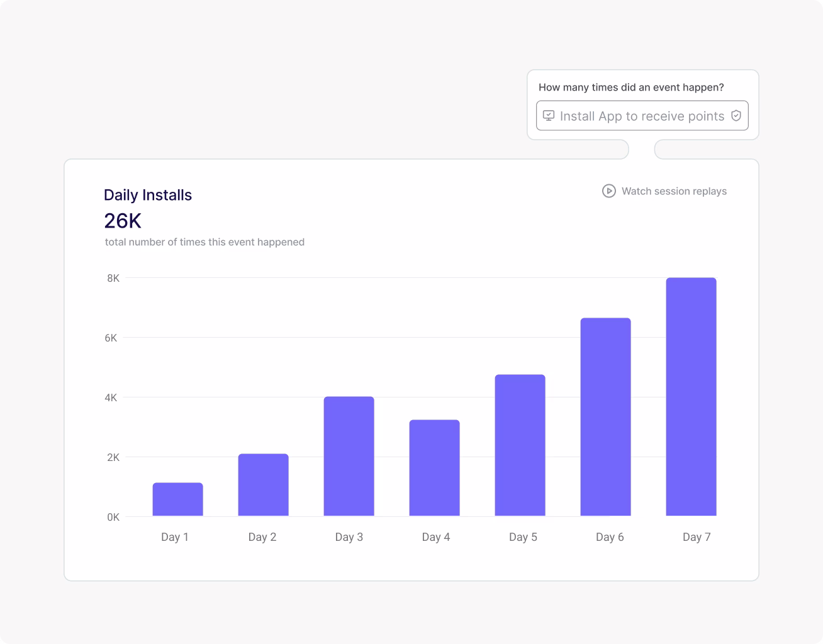Viewport: 823px width, 644px height.
Task: Click the shield verification icon next to receive points
Action: 737,116
